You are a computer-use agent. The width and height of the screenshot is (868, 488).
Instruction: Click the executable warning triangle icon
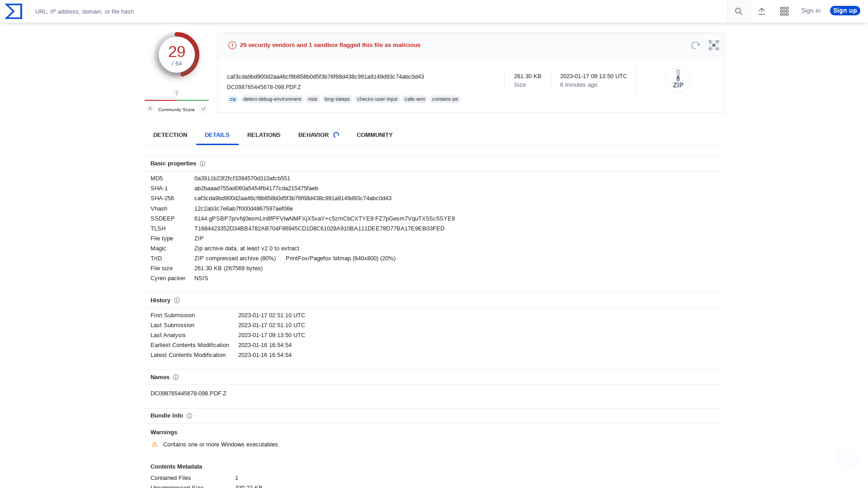(x=155, y=445)
